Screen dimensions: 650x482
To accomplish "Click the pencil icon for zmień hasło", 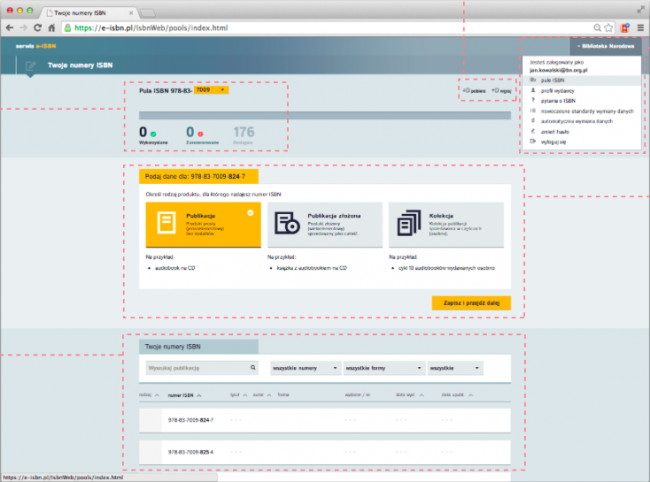I will click(x=533, y=131).
